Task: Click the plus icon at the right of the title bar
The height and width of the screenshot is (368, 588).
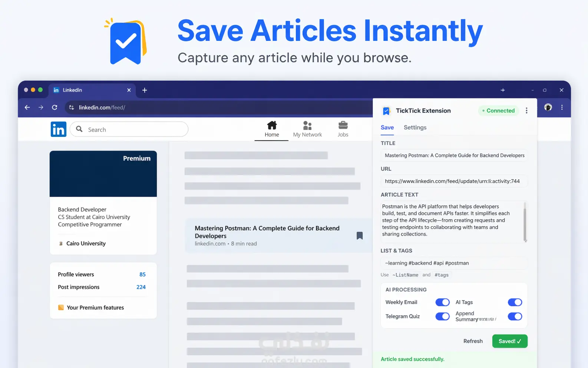Action: 503,90
